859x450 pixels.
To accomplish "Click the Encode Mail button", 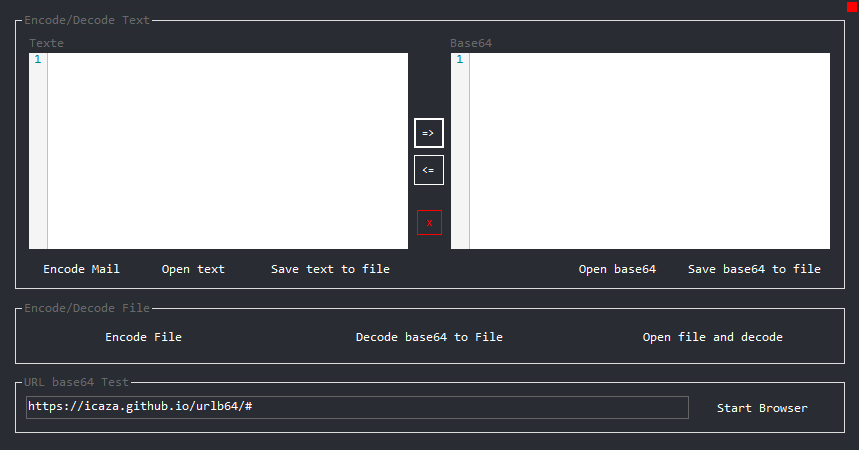I will click(81, 269).
